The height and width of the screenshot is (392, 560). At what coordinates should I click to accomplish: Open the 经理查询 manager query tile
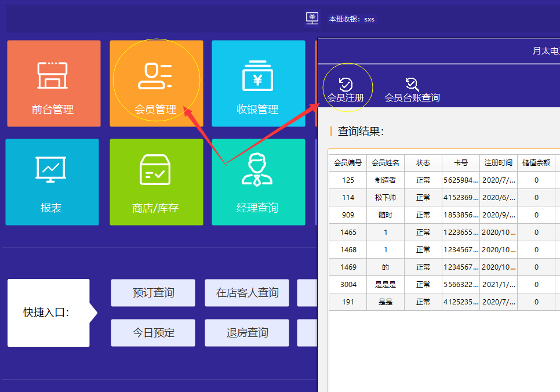[x=258, y=182]
